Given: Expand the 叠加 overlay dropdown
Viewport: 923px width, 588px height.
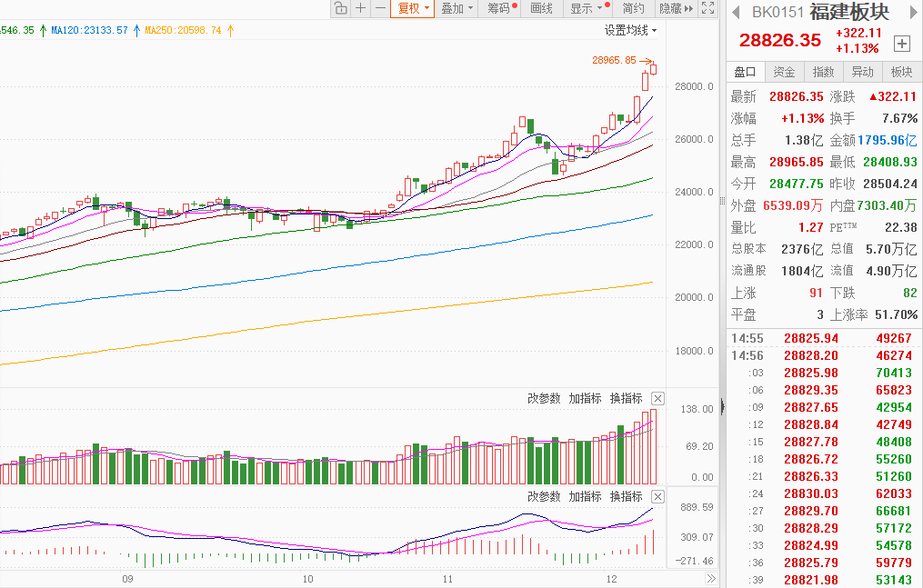Looking at the screenshot, I should pyautogui.click(x=456, y=8).
